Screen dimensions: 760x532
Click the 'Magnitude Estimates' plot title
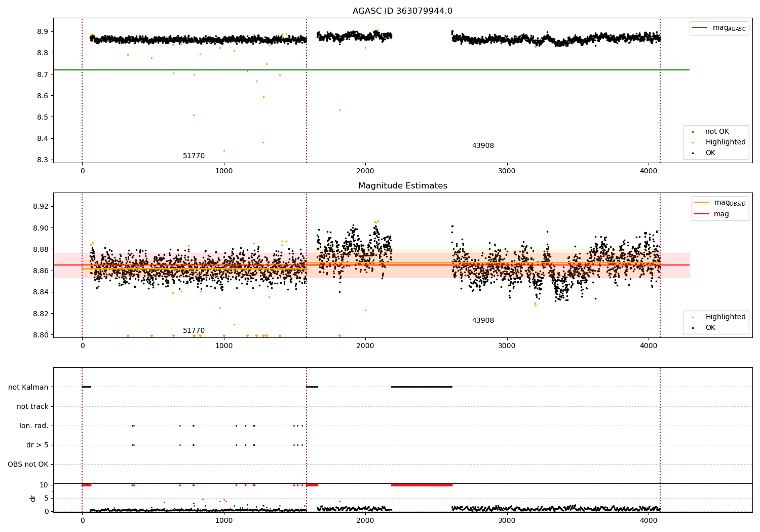(x=402, y=186)
